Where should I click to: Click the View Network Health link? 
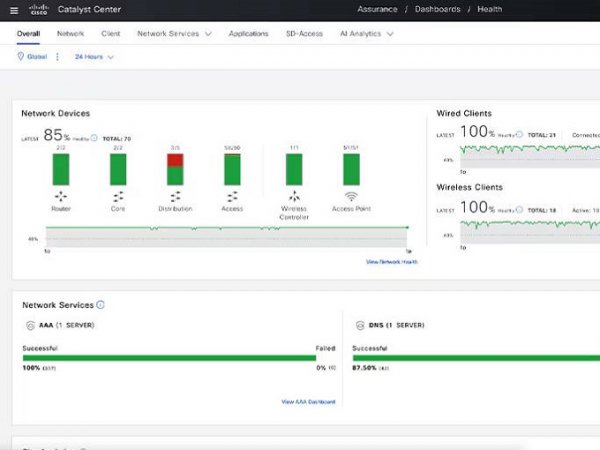click(391, 262)
